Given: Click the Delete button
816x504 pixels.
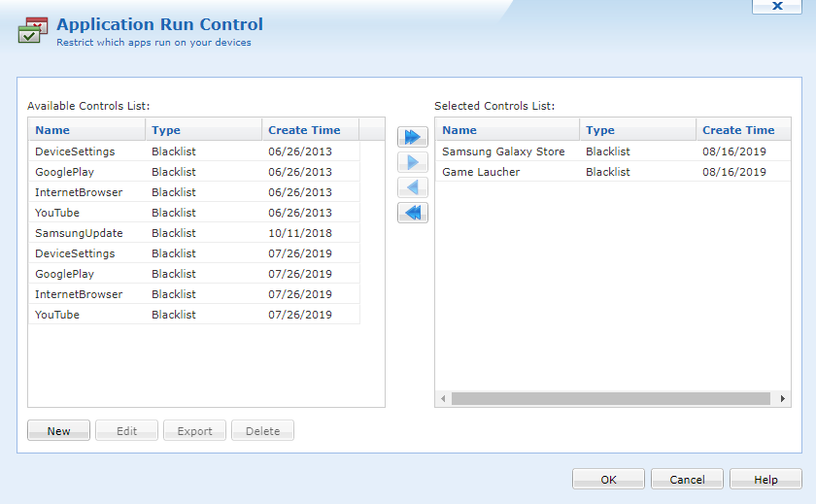Looking at the screenshot, I should tap(263, 430).
